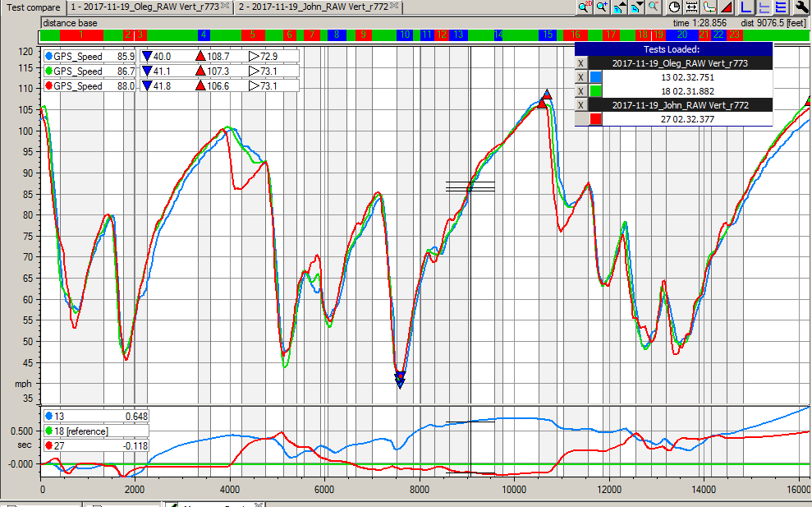
Task: Close the Oleg_RAW Vert_r773 tab
Action: [x=225, y=6]
